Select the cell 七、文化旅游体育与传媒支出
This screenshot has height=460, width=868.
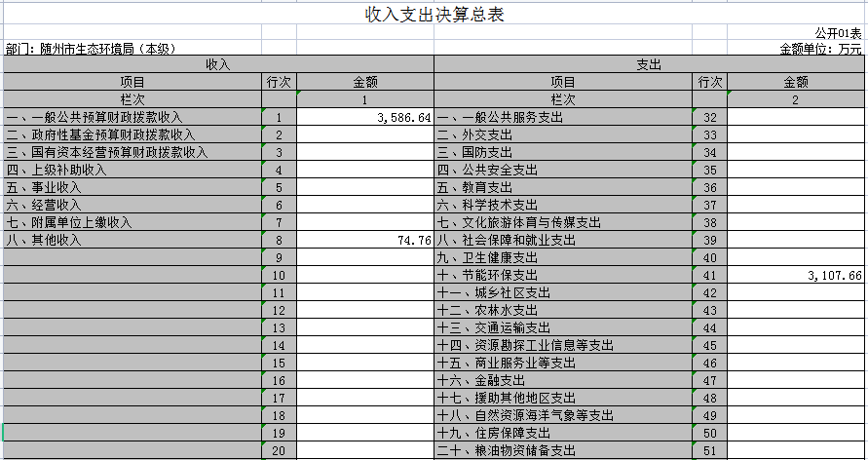(563, 222)
